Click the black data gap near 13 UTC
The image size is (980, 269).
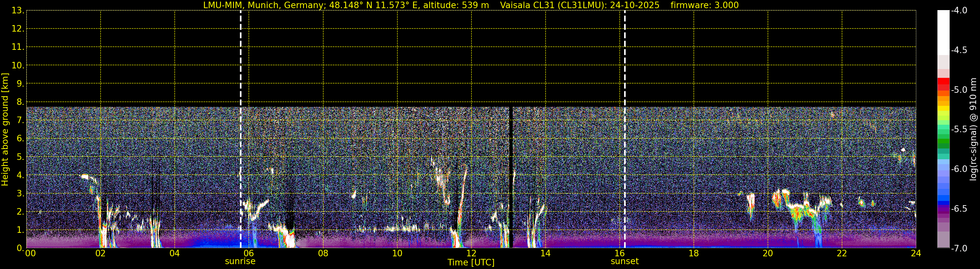(511, 171)
